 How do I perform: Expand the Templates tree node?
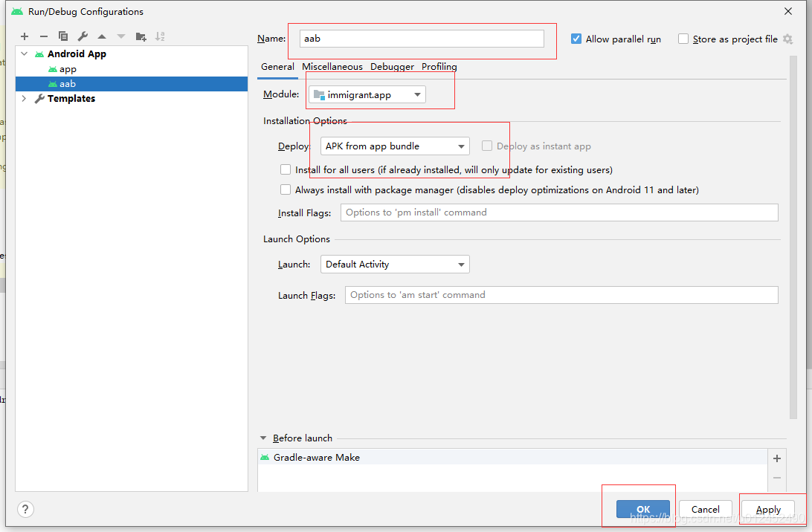point(25,98)
